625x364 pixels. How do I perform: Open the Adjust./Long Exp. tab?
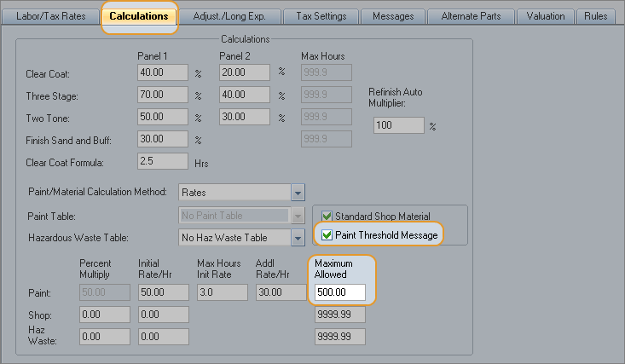coord(227,16)
